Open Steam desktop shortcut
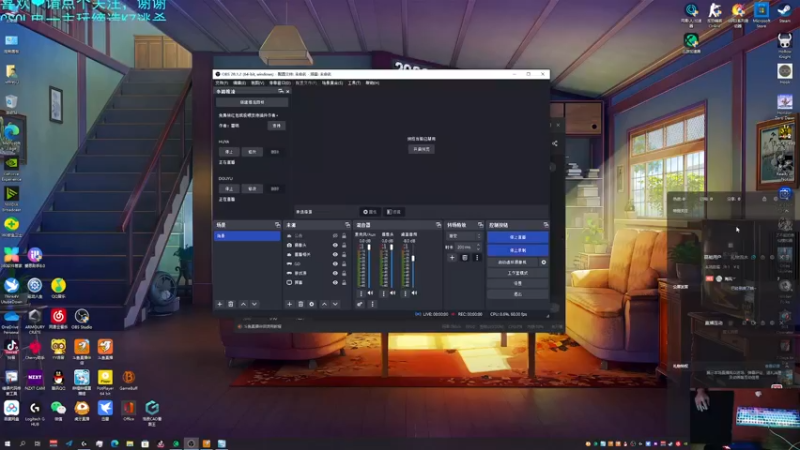The image size is (800, 450). tap(784, 13)
